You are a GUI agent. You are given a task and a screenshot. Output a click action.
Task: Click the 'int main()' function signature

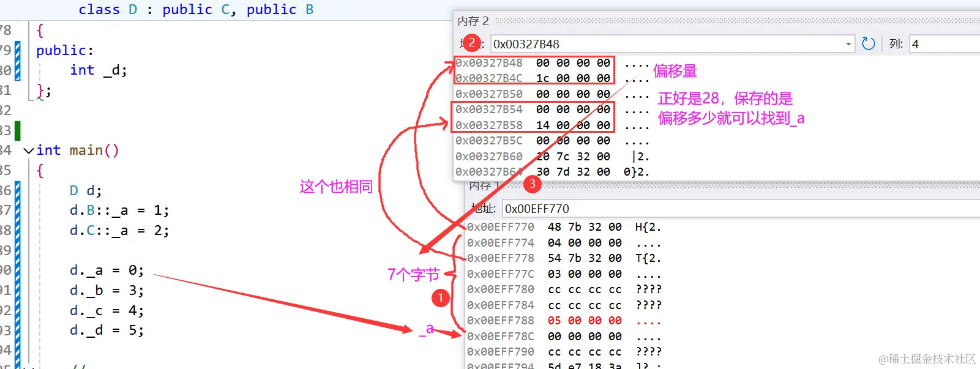coord(78,151)
